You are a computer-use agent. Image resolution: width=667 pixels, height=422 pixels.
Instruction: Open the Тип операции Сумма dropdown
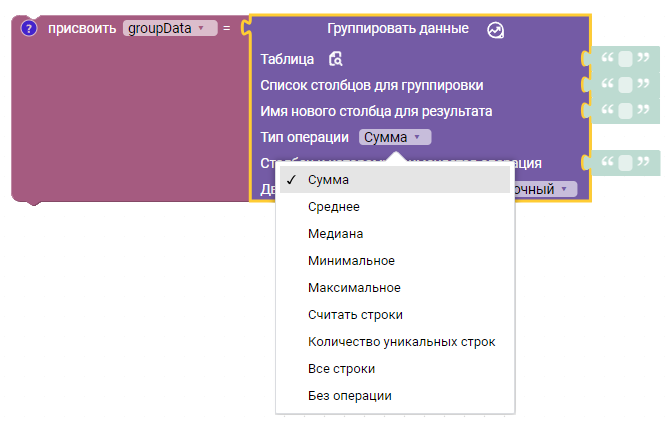click(x=395, y=137)
